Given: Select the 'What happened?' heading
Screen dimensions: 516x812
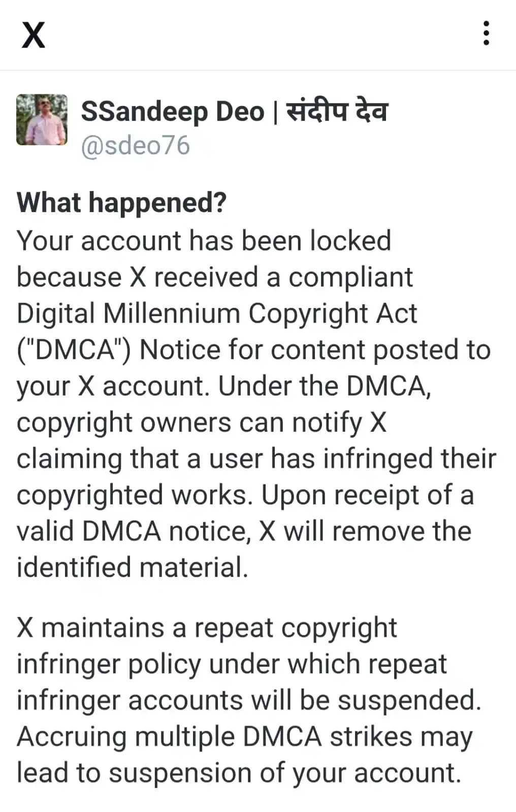Looking at the screenshot, I should pyautogui.click(x=121, y=203).
